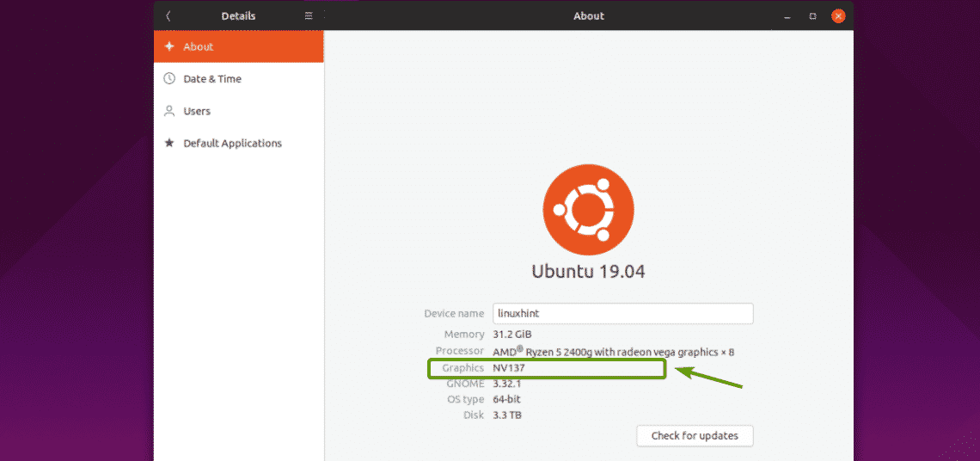Minimize the Settings window
The width and height of the screenshot is (980, 461).
click(787, 16)
